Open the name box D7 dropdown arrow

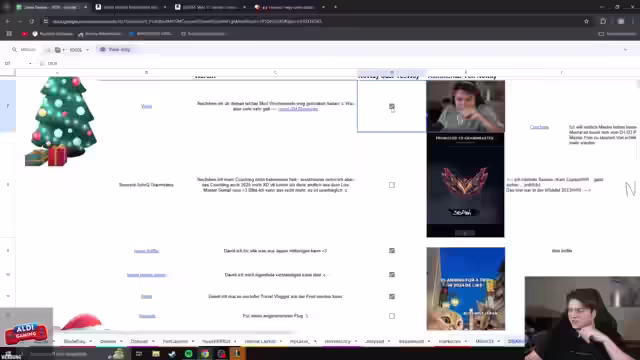(x=30, y=64)
